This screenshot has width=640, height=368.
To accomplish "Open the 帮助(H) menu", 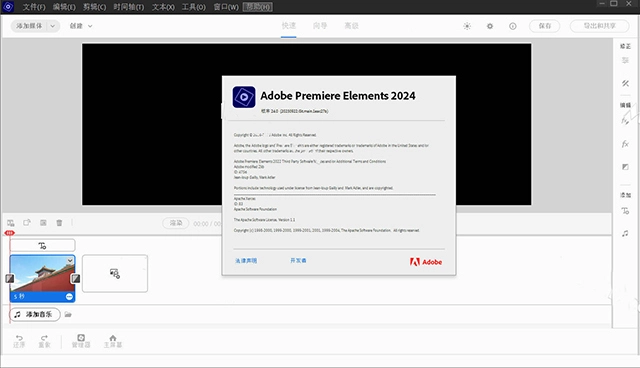I will point(258,7).
